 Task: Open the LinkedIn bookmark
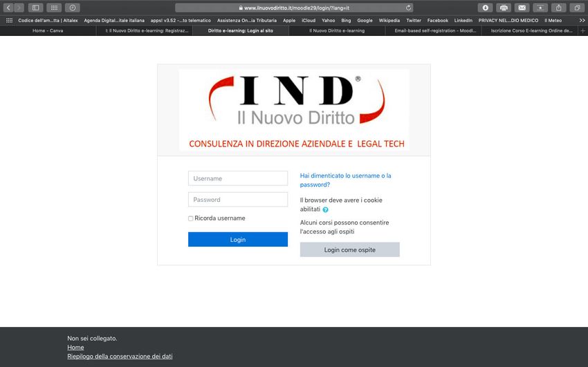pyautogui.click(x=463, y=21)
